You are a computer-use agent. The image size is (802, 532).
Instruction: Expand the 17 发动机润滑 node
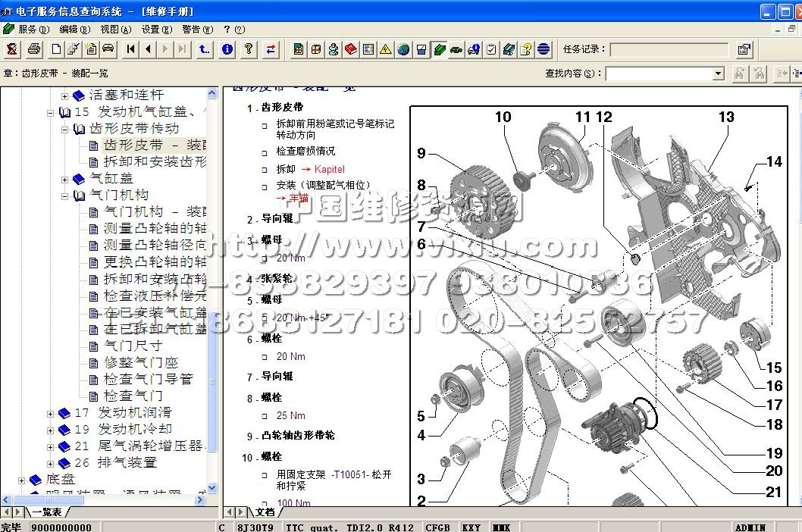(51, 413)
